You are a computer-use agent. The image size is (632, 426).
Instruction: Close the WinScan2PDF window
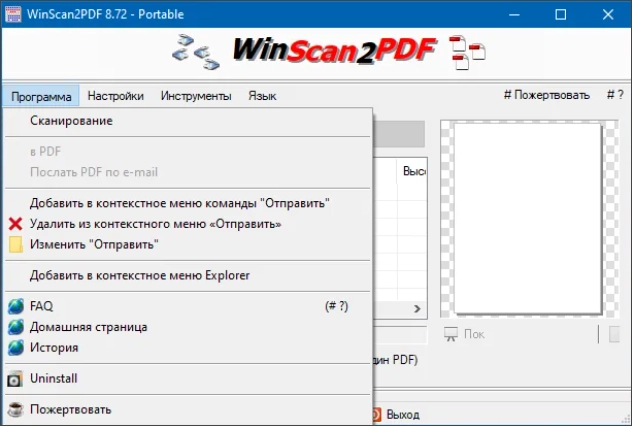[608, 15]
